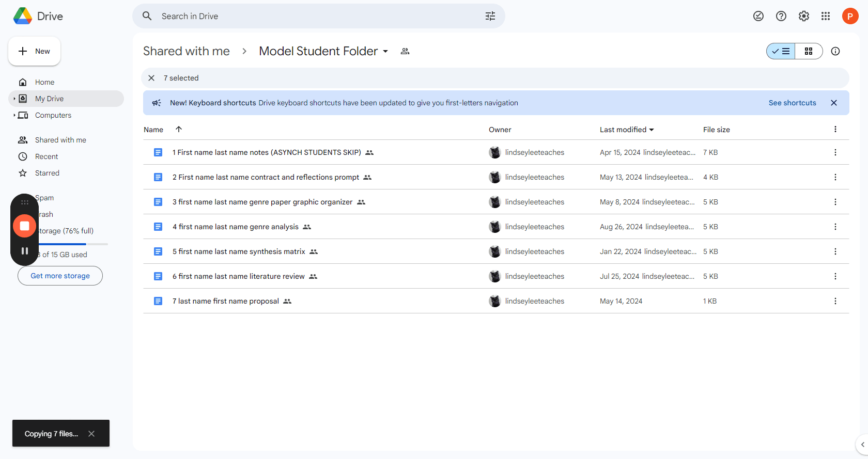Click Get more storage button
The image size is (868, 459).
click(60, 276)
